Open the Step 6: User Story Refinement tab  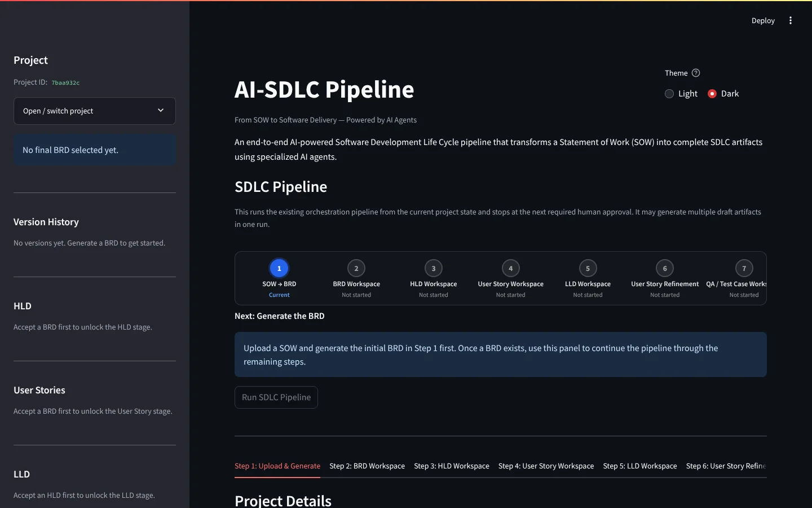point(726,466)
